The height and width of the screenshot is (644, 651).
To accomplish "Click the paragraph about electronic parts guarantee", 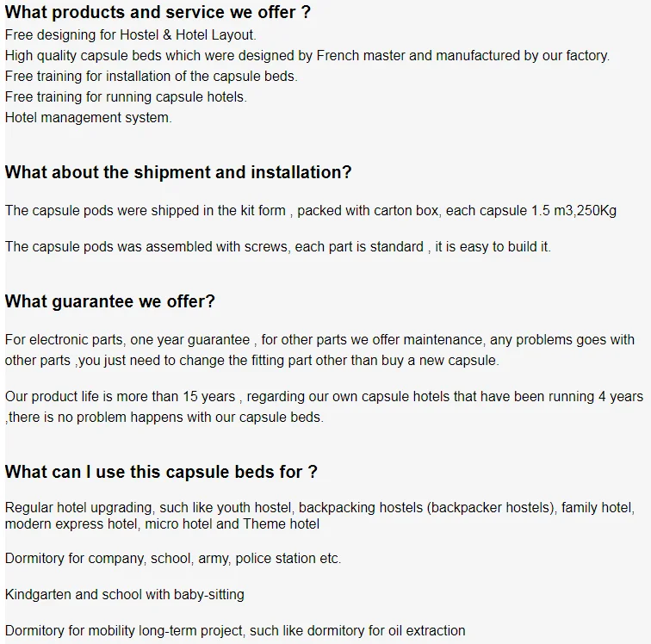I will pos(319,350).
